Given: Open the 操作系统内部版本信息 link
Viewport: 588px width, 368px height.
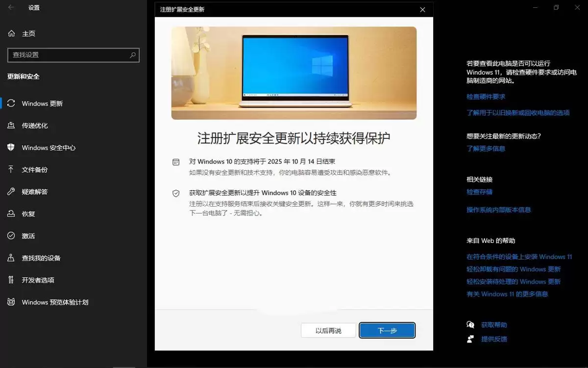Looking at the screenshot, I should [x=498, y=210].
